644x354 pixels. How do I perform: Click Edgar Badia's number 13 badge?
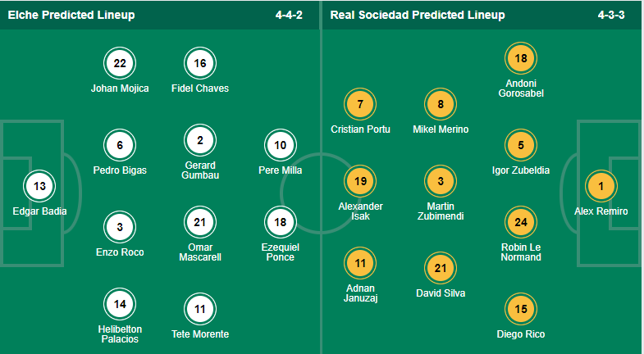39,186
